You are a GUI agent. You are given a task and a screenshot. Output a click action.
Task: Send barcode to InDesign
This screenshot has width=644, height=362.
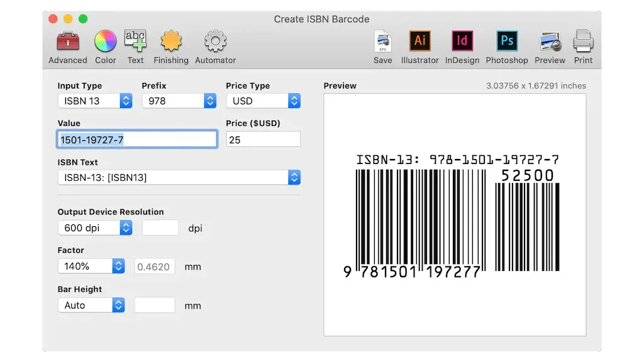(x=462, y=47)
